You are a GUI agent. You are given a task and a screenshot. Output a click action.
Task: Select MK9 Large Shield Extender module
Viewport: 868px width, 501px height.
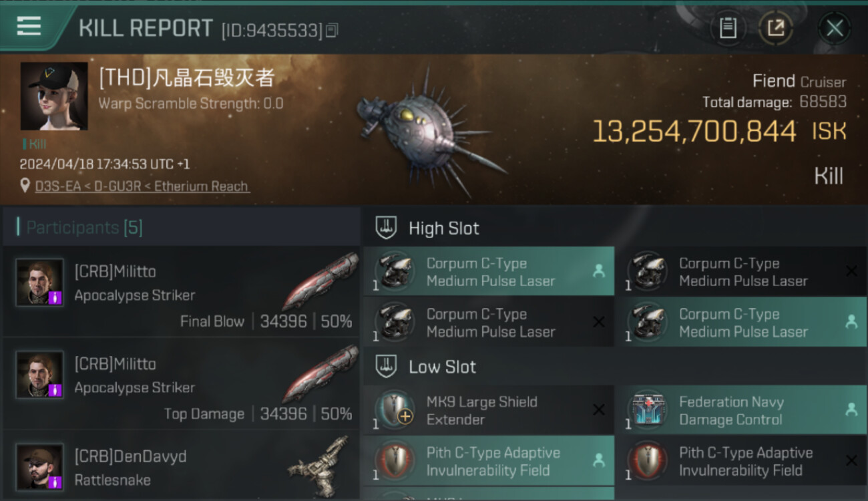tap(489, 410)
